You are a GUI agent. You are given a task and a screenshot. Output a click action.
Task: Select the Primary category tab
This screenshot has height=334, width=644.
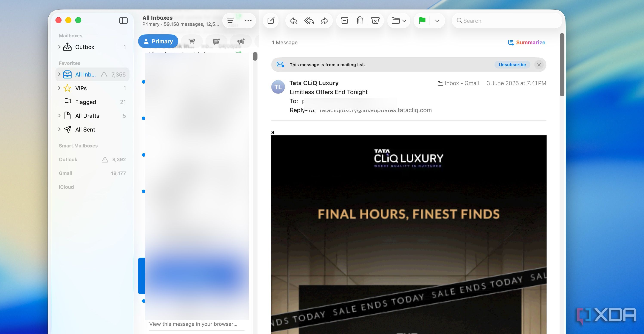point(158,41)
